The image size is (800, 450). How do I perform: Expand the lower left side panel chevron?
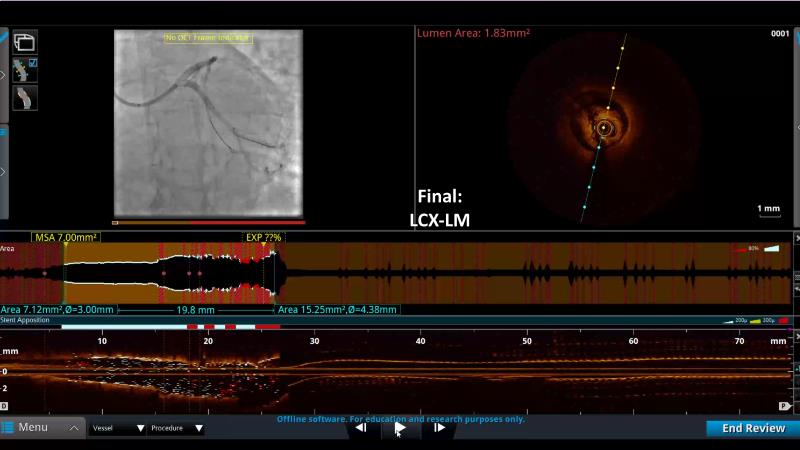click(3, 171)
